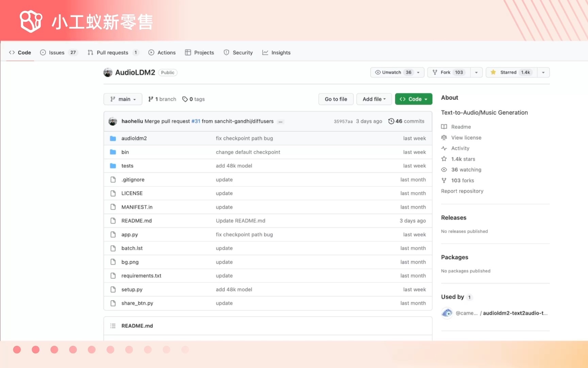588x368 pixels.
Task: Click the commit author avatar
Action: 113,121
